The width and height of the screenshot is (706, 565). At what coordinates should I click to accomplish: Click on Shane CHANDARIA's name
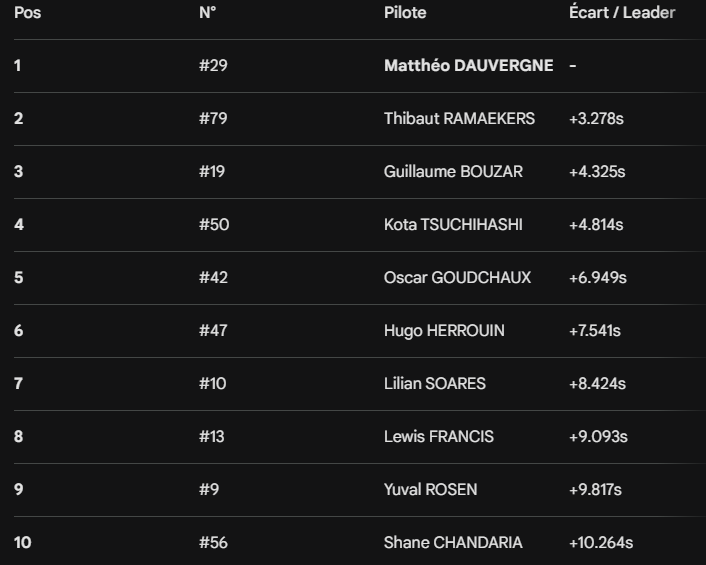[453, 543]
